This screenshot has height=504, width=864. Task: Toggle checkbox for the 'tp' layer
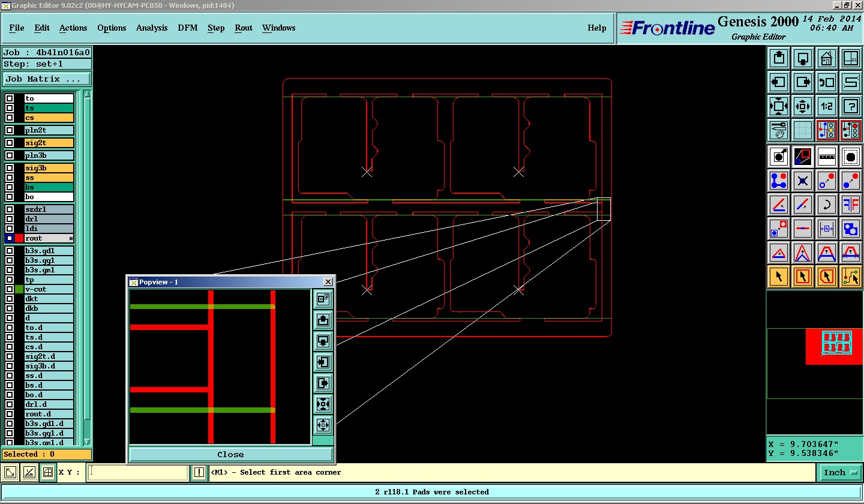pos(10,280)
